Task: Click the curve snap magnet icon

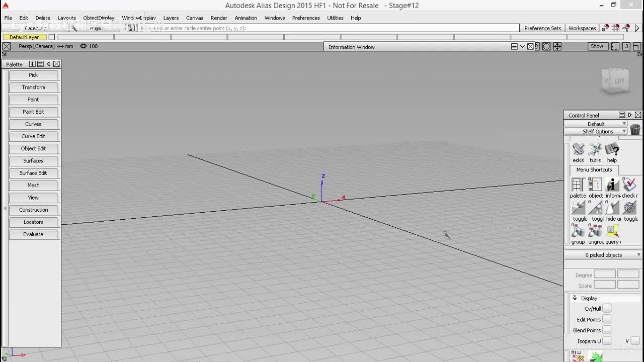Action: click(x=626, y=28)
